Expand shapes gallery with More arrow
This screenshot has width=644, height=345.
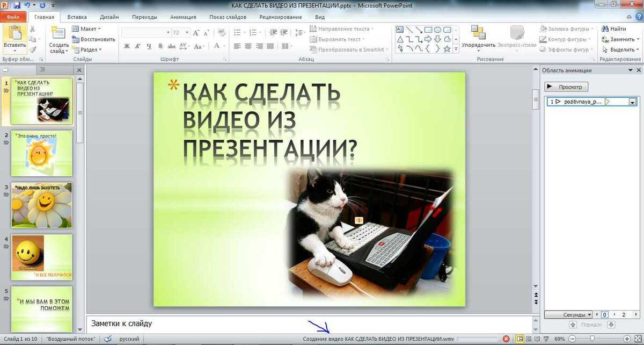pos(456,49)
